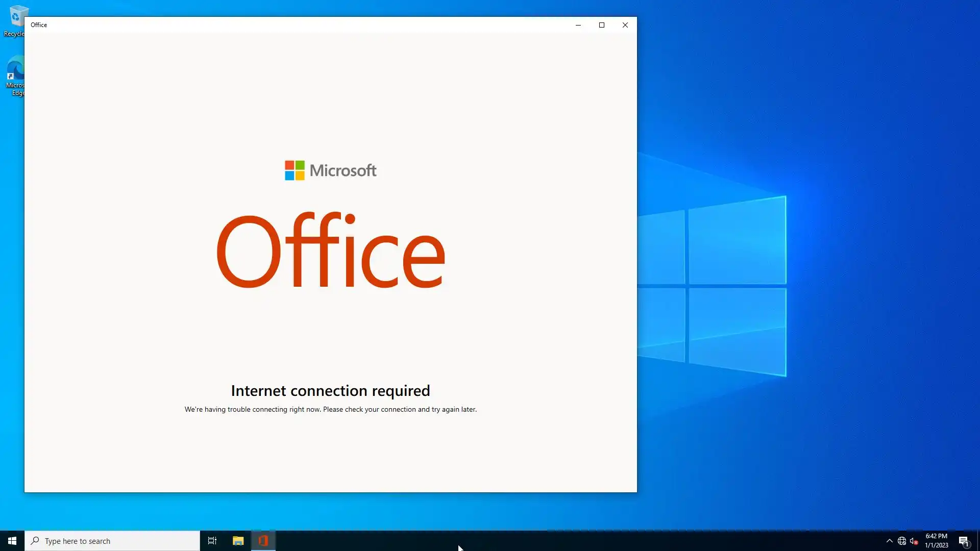Image resolution: width=980 pixels, height=551 pixels.
Task: Click the Microsoft four-color logo
Action: (x=295, y=170)
